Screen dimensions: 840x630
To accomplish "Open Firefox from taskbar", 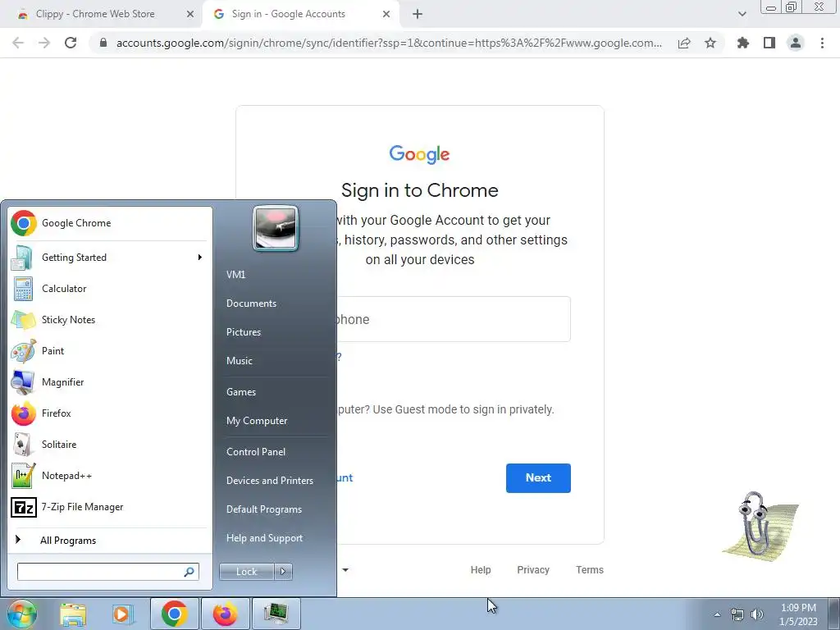I will [225, 614].
